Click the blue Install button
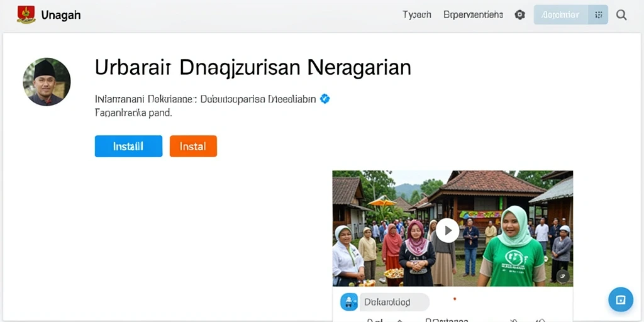 128,146
